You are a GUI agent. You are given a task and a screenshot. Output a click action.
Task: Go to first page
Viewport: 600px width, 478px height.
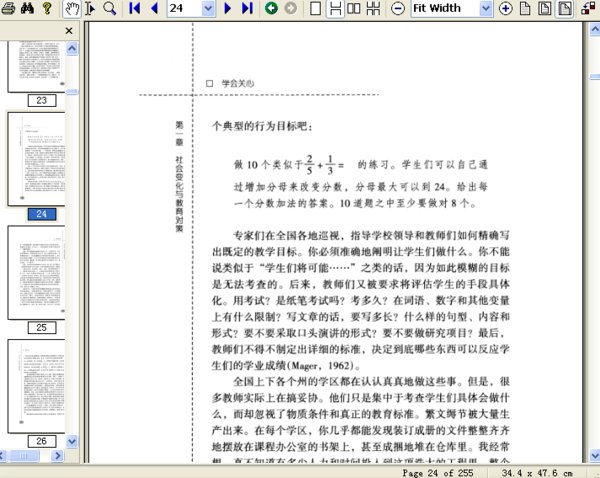[x=134, y=8]
